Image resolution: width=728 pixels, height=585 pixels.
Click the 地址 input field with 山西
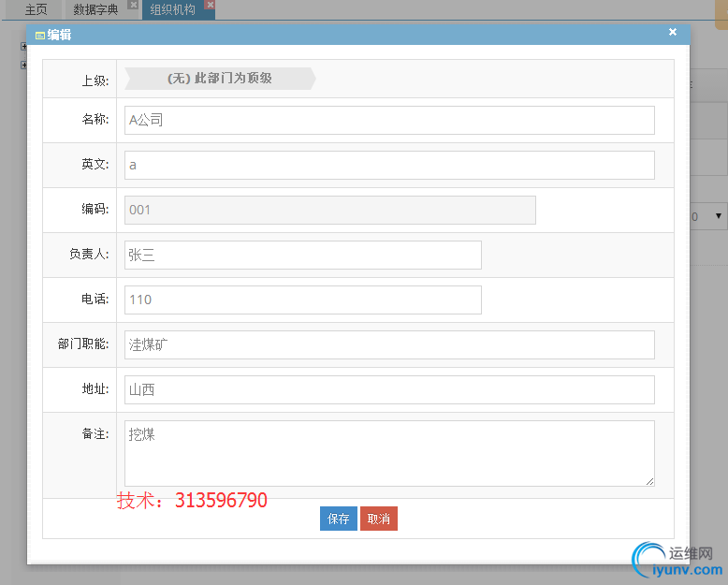tap(389, 390)
